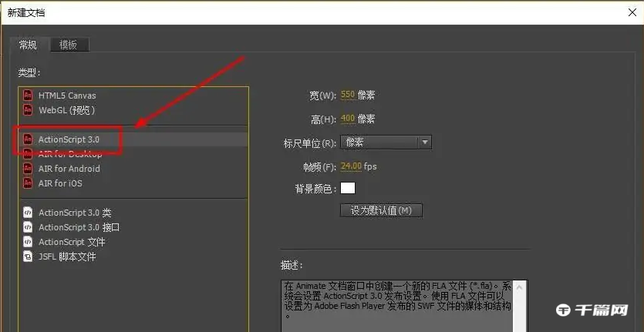Switch to the 常规 tab

coord(29,45)
